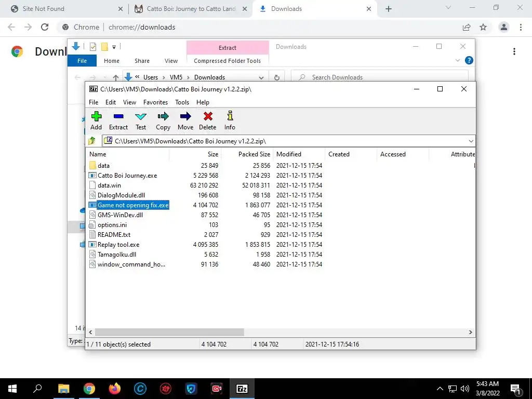Click the horizontal scrollbar right arrow
532x399 pixels.
(x=470, y=332)
